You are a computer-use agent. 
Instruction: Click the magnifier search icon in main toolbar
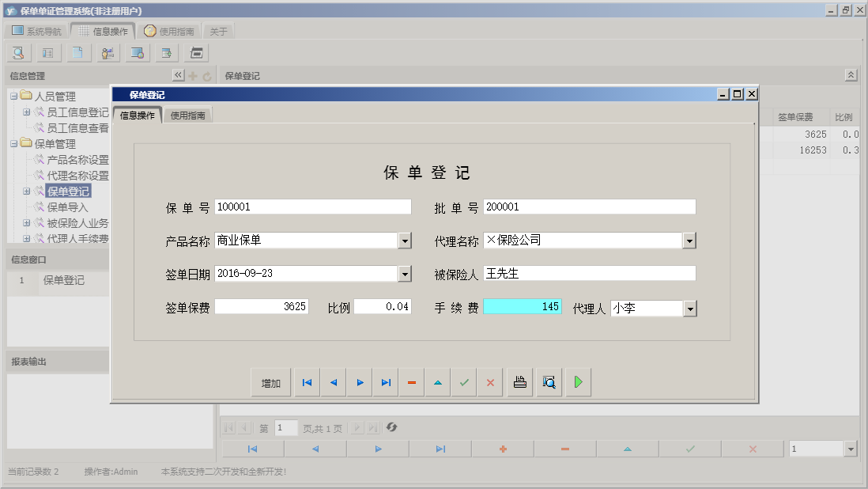18,53
